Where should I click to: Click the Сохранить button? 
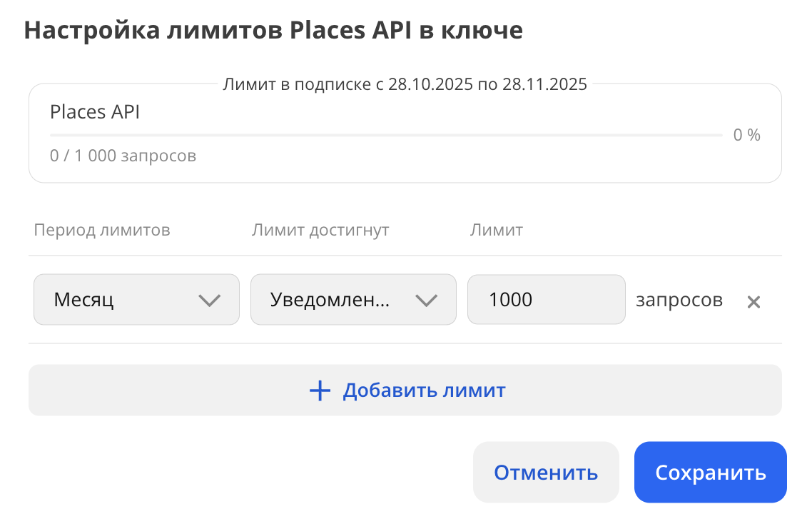(x=710, y=472)
